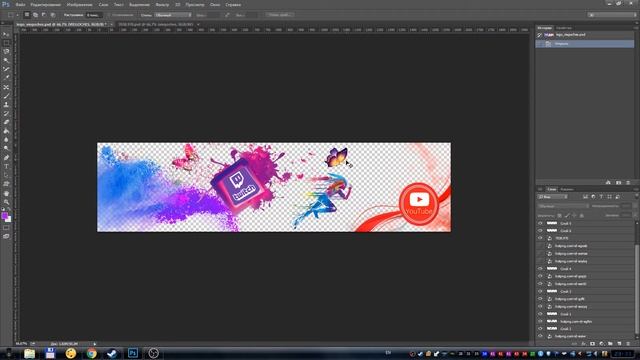Click Quick Mask mode icon in toolbox
640x360 pixels.
coord(6,228)
